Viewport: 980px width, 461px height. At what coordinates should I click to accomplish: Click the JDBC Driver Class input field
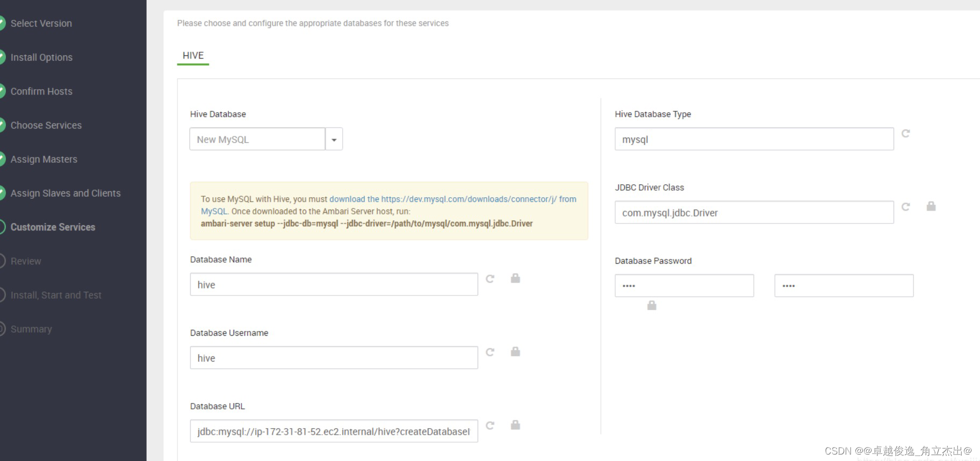click(754, 213)
